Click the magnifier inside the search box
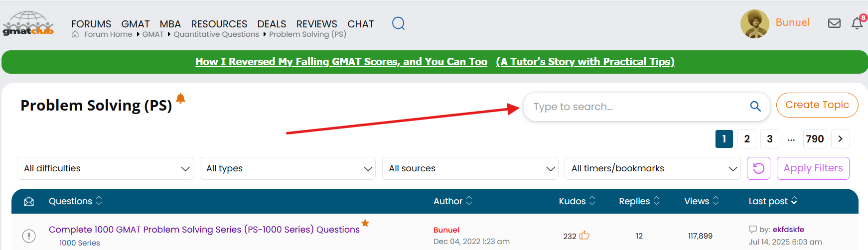This screenshot has width=868, height=250. pos(755,107)
